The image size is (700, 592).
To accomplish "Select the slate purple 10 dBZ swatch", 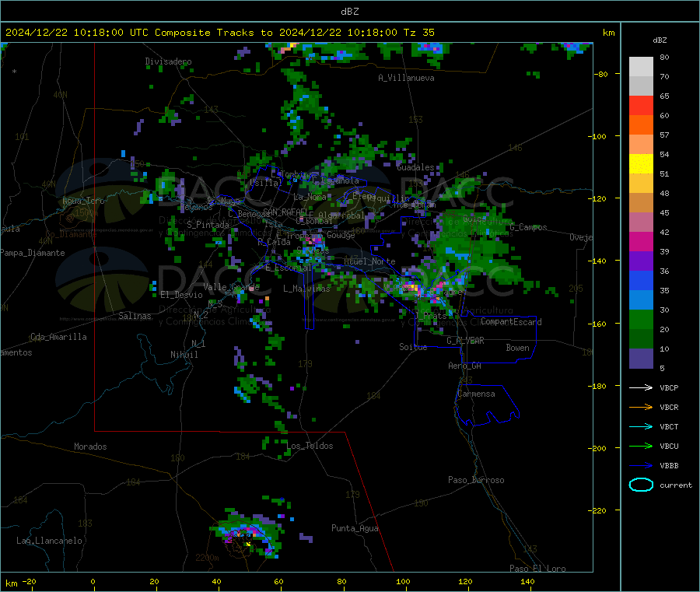I will [x=641, y=359].
